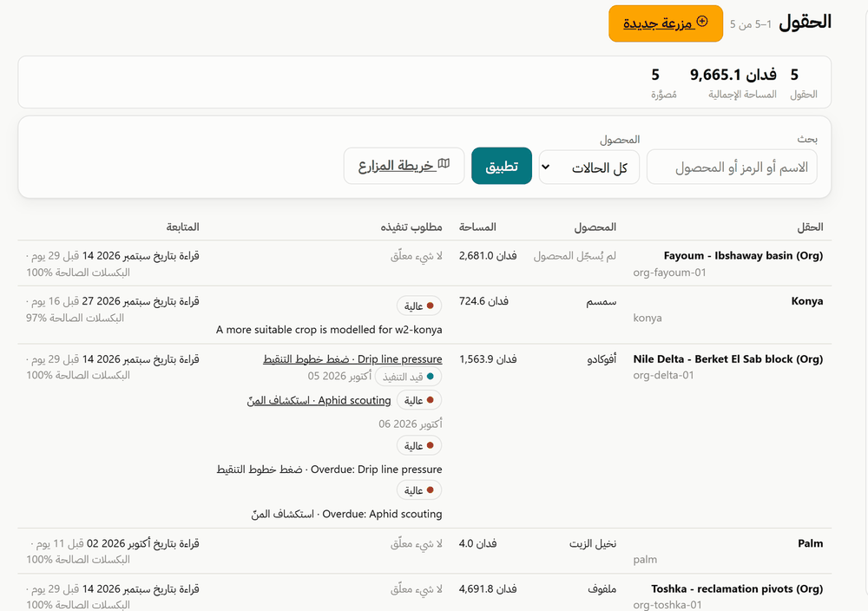Click the تطبيق apply button
This screenshot has height=611, width=868.
coord(502,166)
